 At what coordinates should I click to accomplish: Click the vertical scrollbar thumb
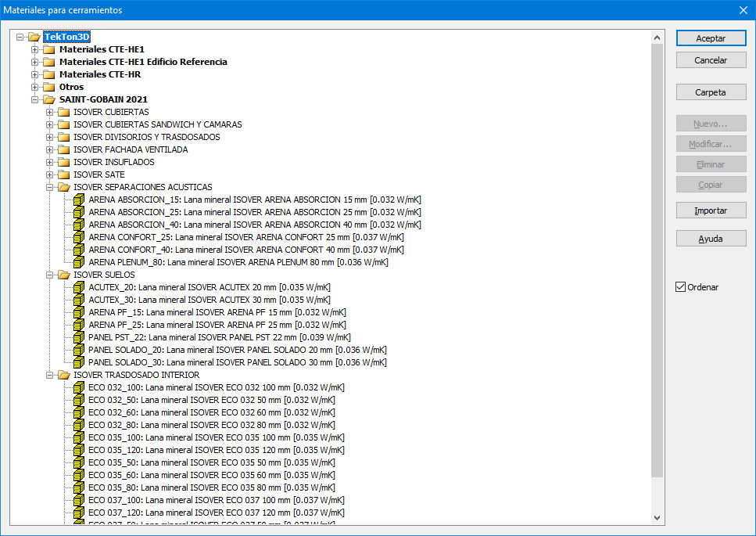coord(657,261)
